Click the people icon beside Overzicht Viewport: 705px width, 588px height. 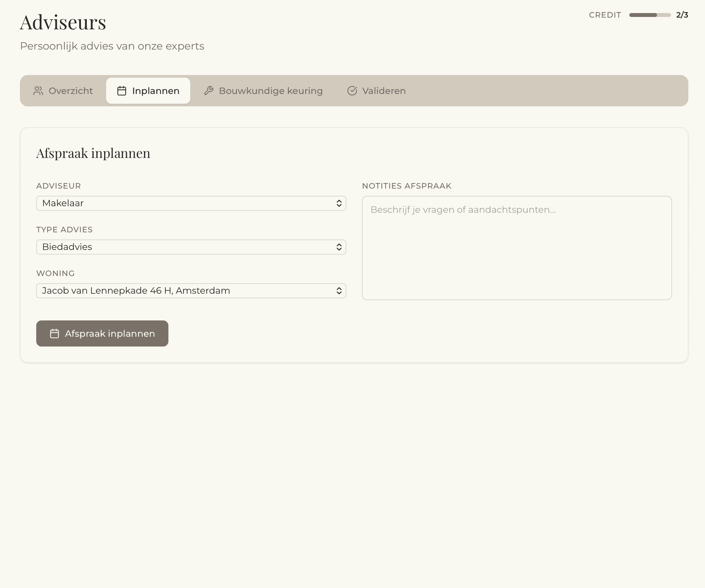38,91
